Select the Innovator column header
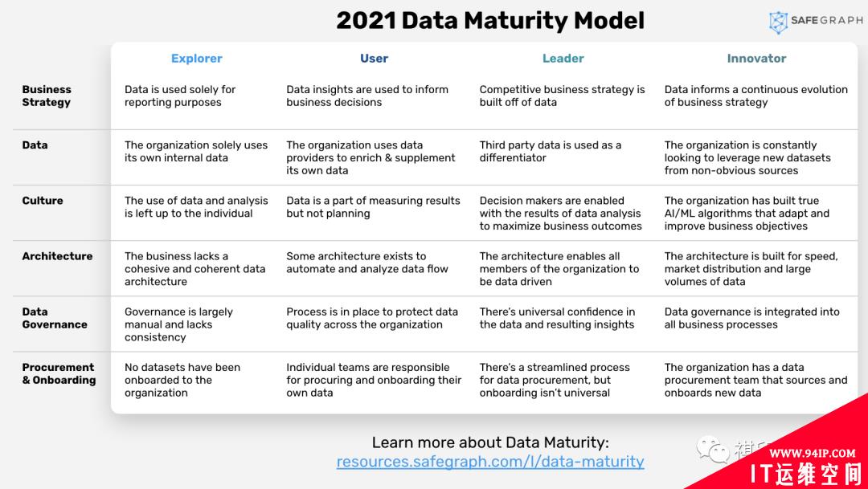 click(756, 59)
